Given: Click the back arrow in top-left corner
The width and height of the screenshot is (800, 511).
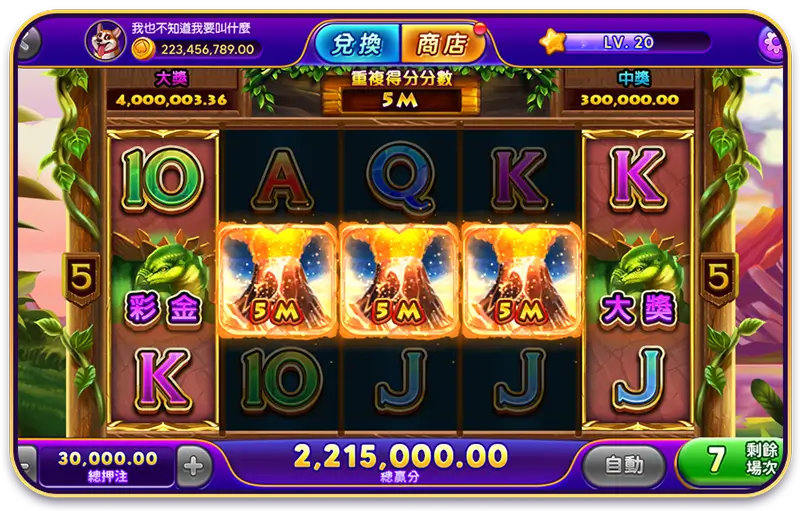Looking at the screenshot, I should tap(29, 43).
